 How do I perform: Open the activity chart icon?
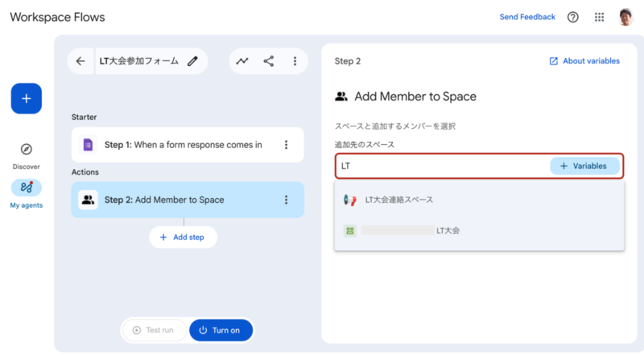pyautogui.click(x=242, y=61)
